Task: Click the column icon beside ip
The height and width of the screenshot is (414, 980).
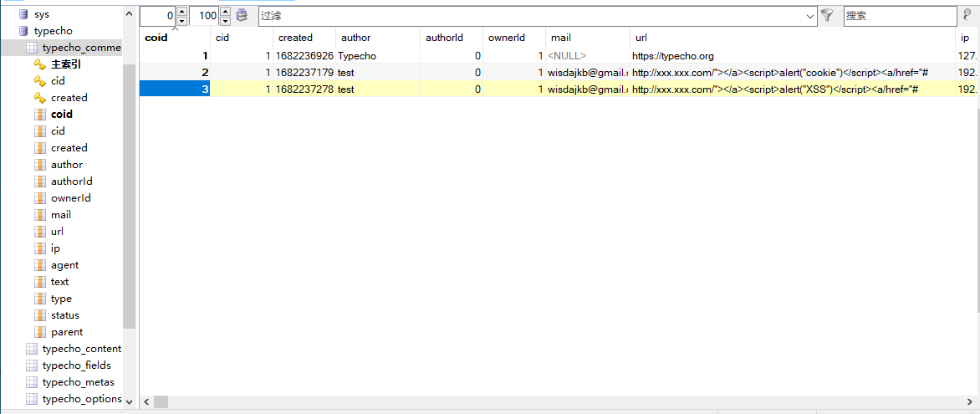Action: pos(40,248)
